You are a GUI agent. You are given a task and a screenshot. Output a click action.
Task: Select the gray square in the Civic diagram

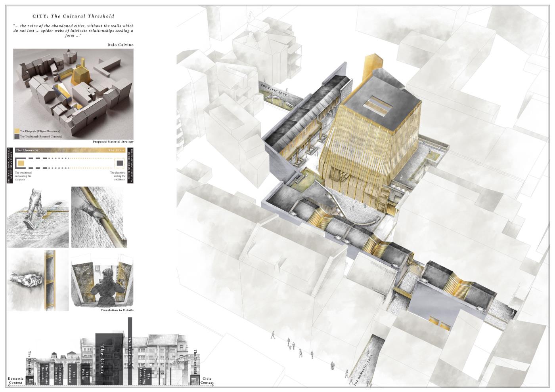coord(120,163)
